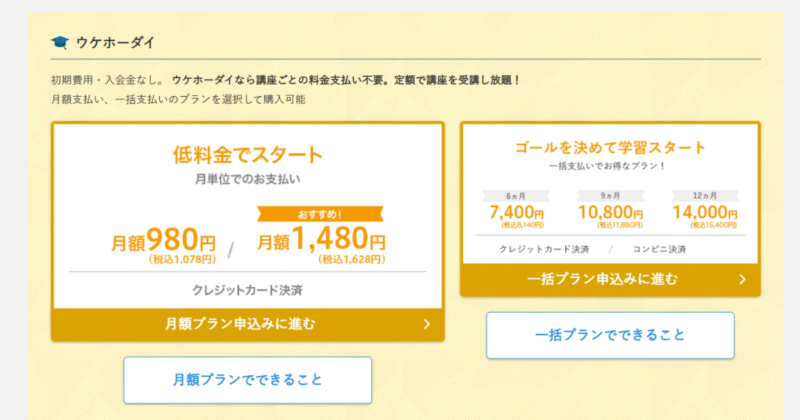Click the おすすめ! ribbon badge
Image resolution: width=800 pixels, height=420 pixels.
(320, 214)
